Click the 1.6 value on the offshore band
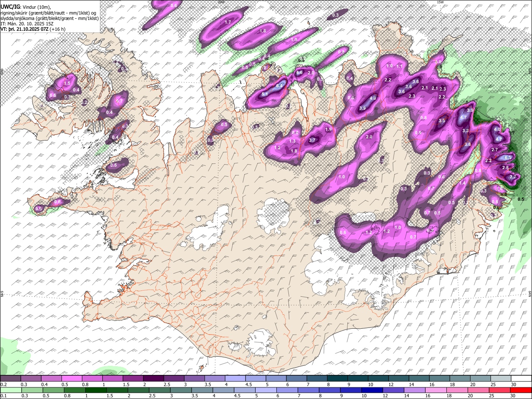This screenshot has width=532, height=399. pyautogui.click(x=263, y=31)
